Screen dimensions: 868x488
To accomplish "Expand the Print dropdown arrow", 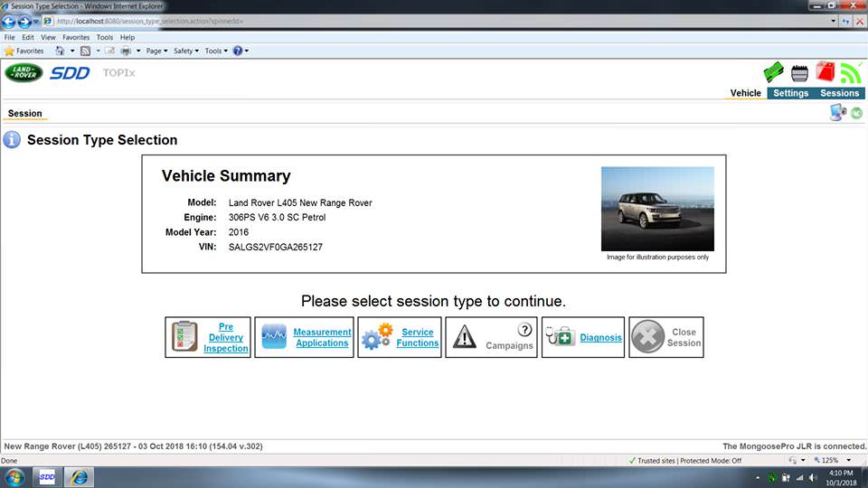I will pos(138,51).
